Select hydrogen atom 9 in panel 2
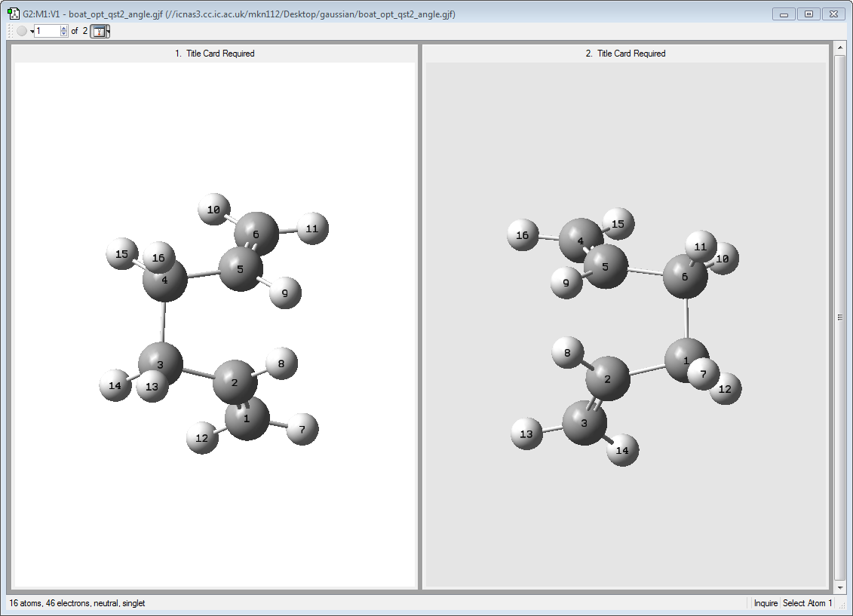The image size is (853, 616). pos(566,283)
